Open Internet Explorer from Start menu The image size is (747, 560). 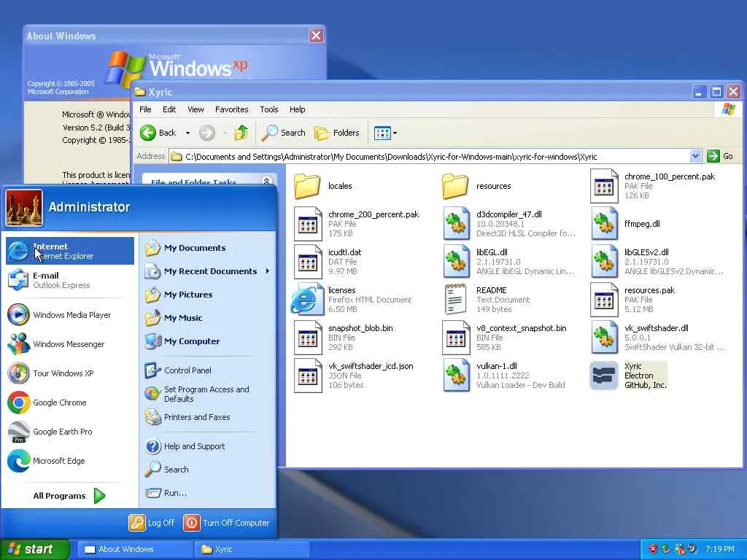(x=70, y=251)
